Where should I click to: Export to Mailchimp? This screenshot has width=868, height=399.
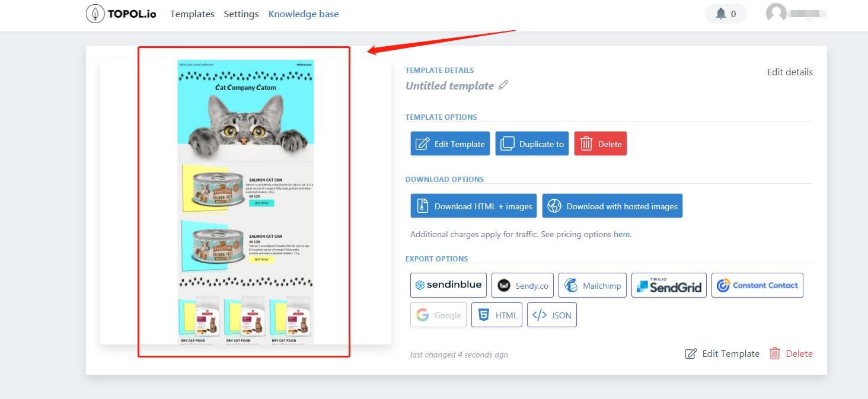point(592,285)
